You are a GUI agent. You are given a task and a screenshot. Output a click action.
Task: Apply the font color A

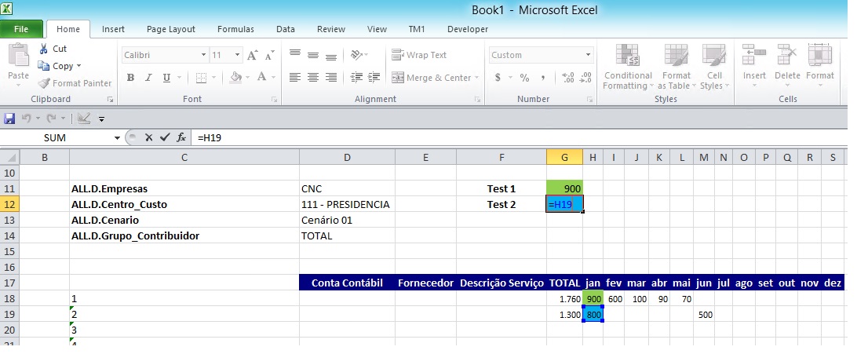(262, 78)
